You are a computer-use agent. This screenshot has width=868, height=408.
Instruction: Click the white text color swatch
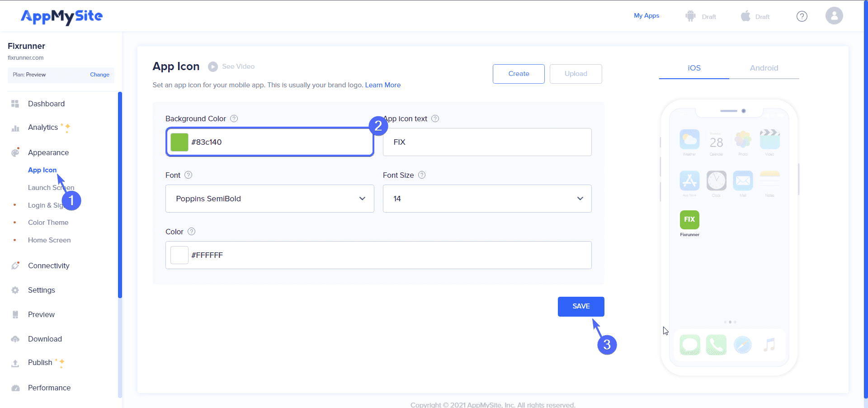click(x=179, y=255)
